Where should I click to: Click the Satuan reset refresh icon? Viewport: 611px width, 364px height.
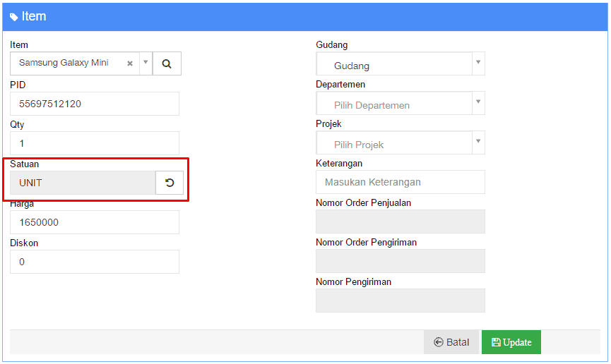(170, 183)
